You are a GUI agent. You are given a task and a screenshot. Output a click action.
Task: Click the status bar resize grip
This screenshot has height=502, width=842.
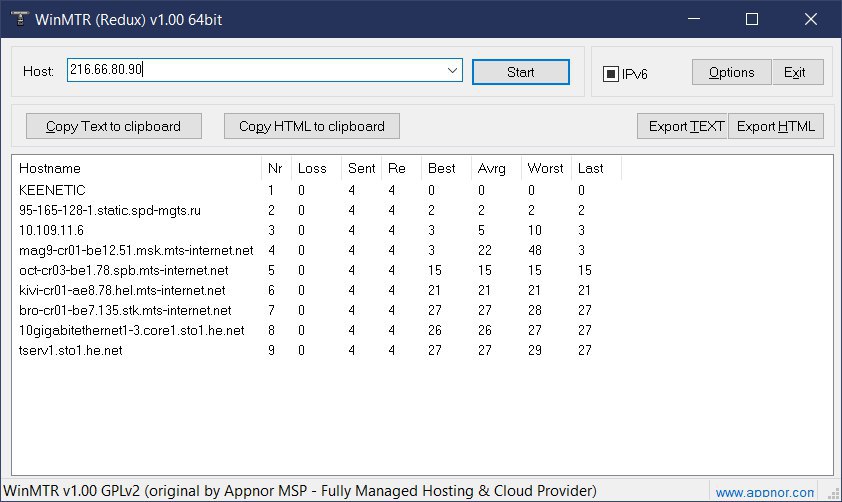click(833, 493)
